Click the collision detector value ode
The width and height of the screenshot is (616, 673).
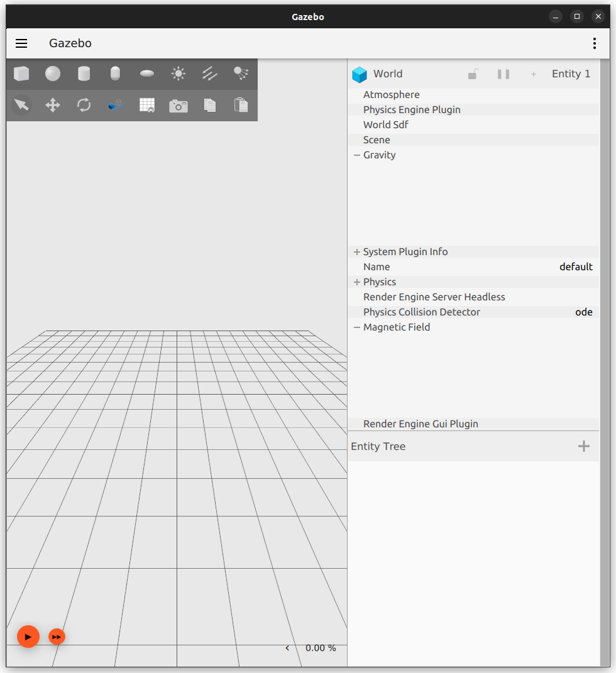pos(584,312)
